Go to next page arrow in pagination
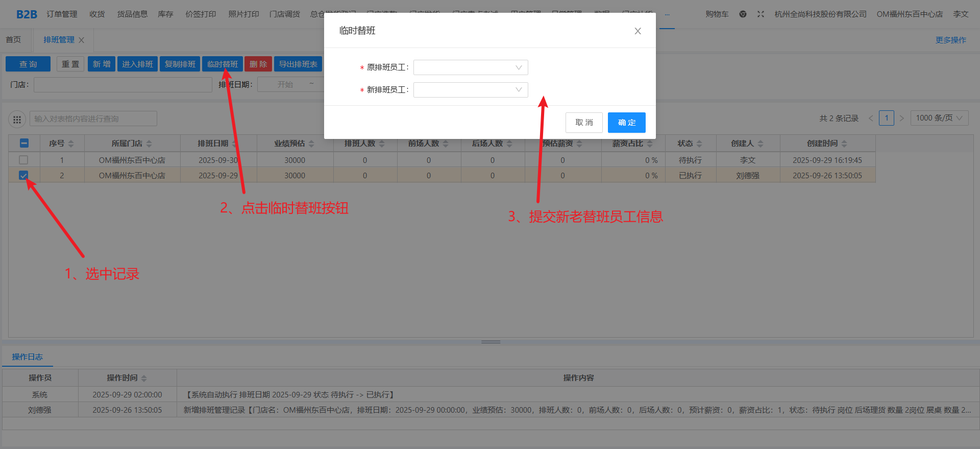Screen dimensions: 980x449 coord(901,119)
